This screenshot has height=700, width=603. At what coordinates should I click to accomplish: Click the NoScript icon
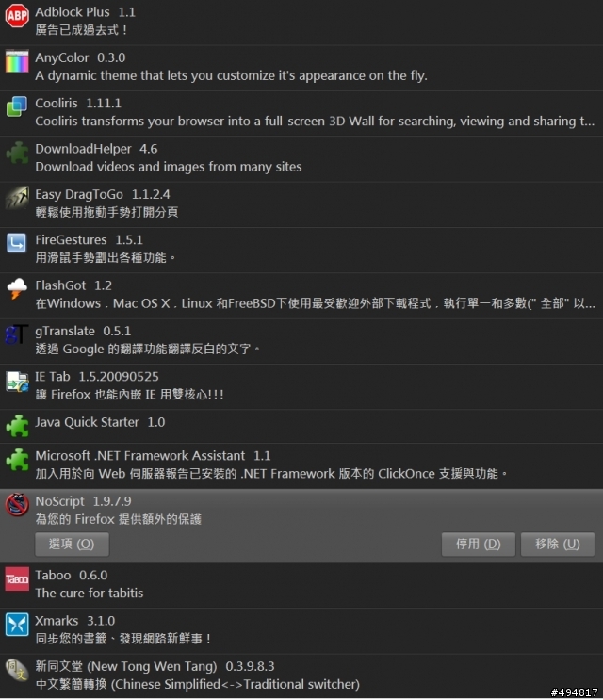17,505
